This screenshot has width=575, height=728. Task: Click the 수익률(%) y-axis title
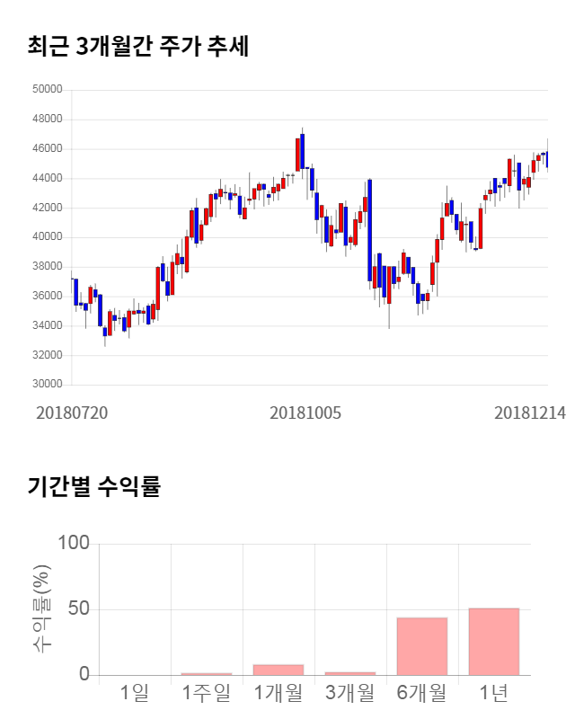(x=42, y=609)
